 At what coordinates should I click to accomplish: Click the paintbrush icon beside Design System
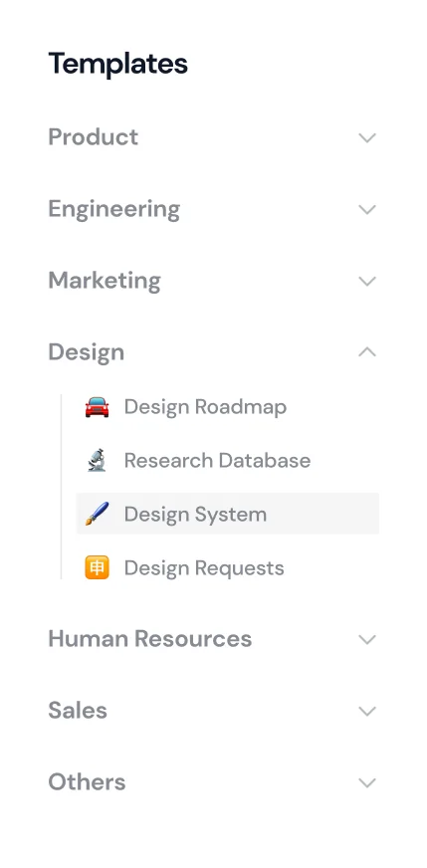pyautogui.click(x=97, y=514)
